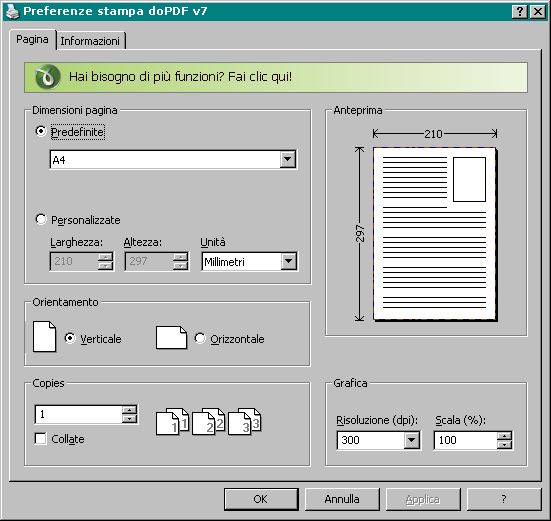Image resolution: width=551 pixels, height=521 pixels.
Task: Select the Personalizzate radio button
Action: (41, 219)
